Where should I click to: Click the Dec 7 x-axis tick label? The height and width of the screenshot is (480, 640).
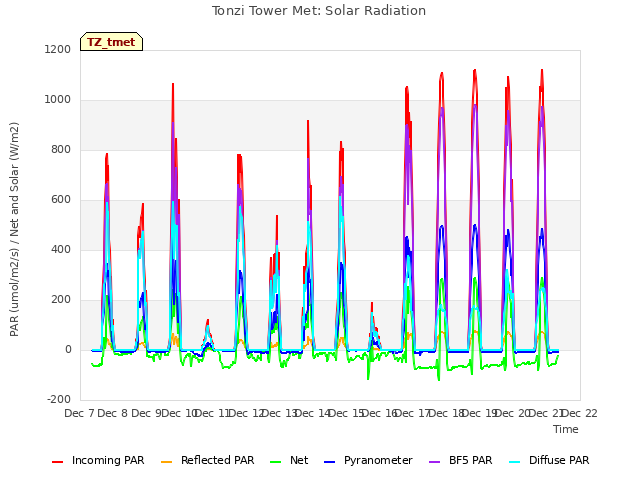click(80, 413)
